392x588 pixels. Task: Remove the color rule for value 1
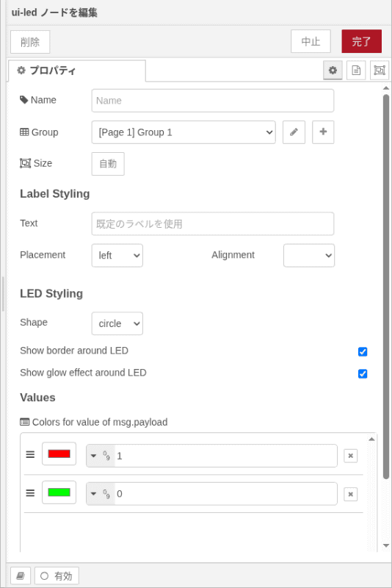coord(350,456)
